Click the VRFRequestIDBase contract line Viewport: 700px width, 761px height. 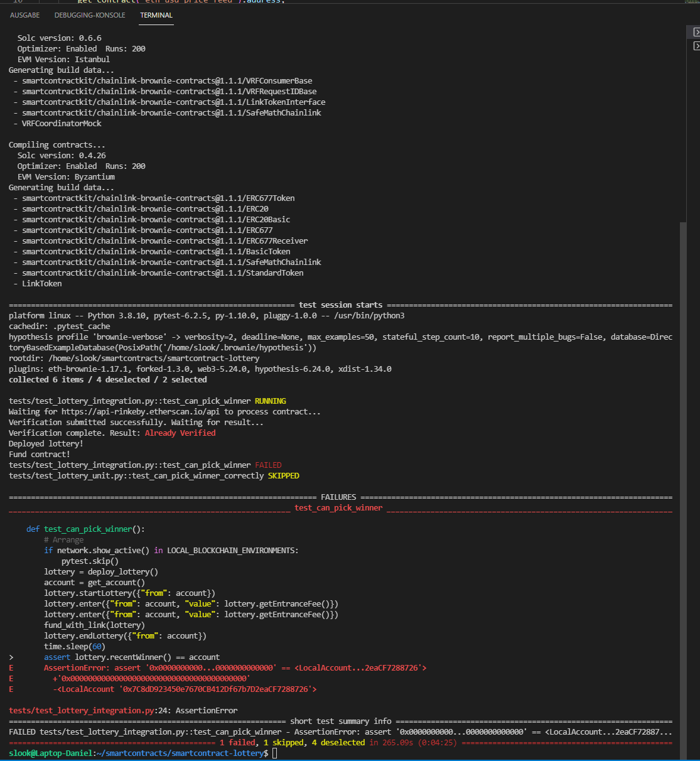(x=165, y=92)
